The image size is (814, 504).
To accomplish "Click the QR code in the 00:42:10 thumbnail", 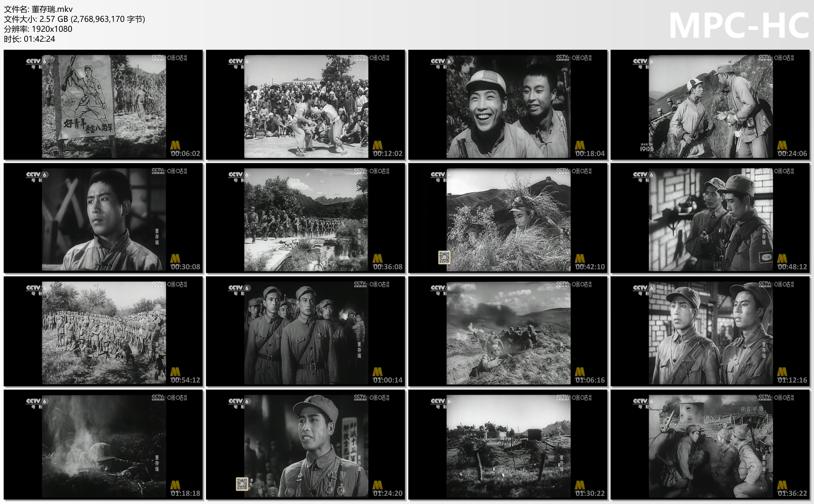I will point(444,258).
